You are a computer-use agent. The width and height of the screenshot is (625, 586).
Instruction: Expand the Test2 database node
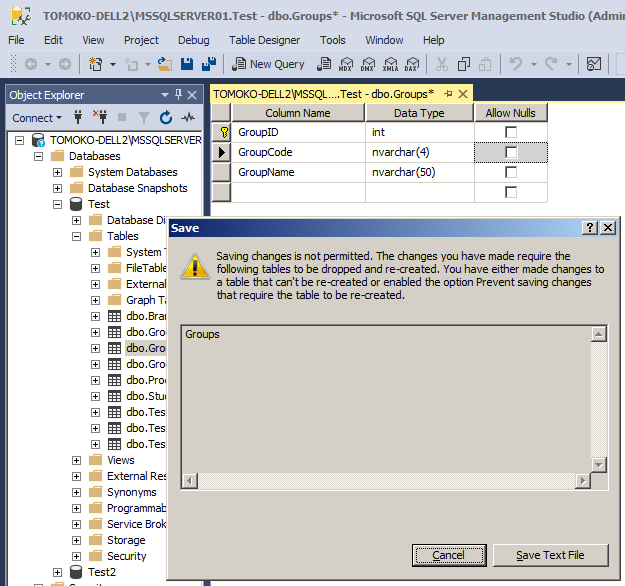pyautogui.click(x=58, y=572)
